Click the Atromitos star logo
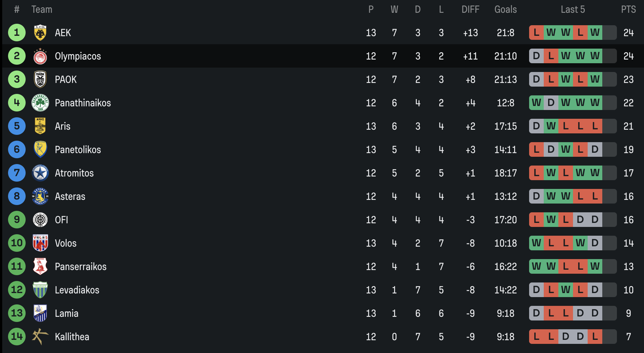Viewport: 644px width, 353px height. (x=40, y=173)
